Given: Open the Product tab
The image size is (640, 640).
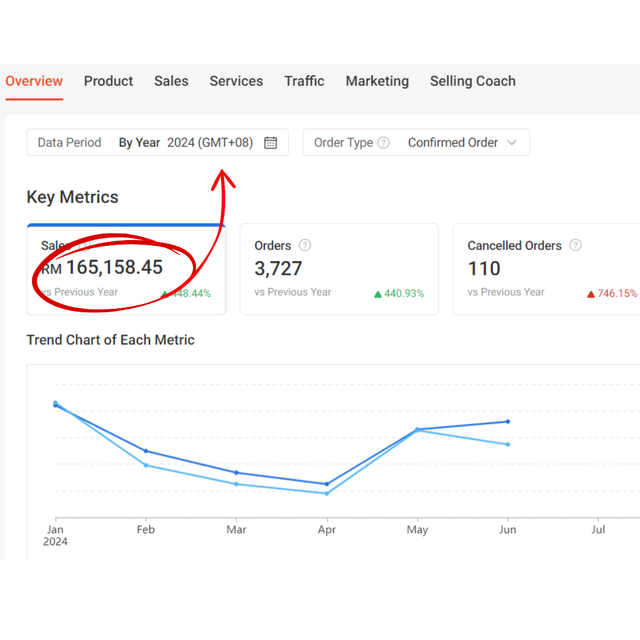Looking at the screenshot, I should pyautogui.click(x=108, y=81).
